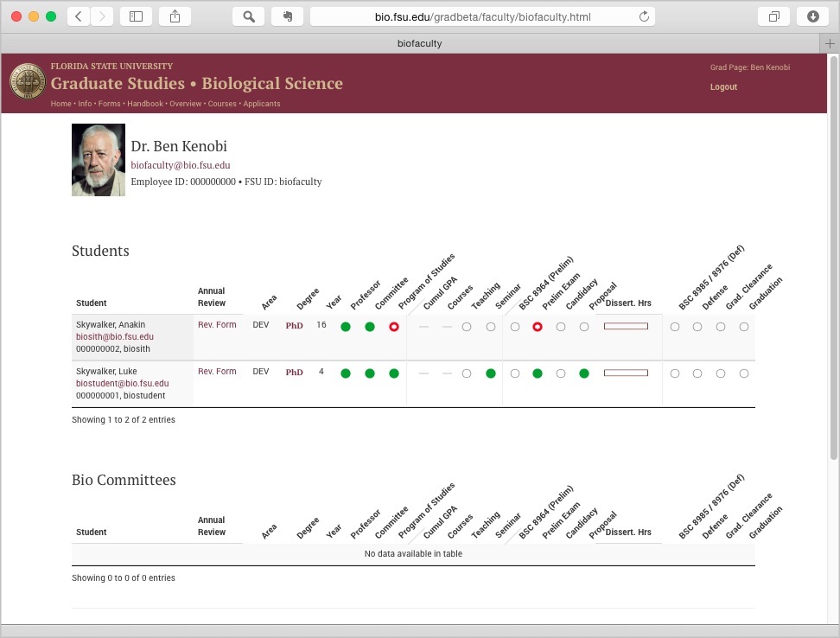This screenshot has height=638, width=840.
Task: Click the FSU seal logo in the header
Action: [28, 82]
